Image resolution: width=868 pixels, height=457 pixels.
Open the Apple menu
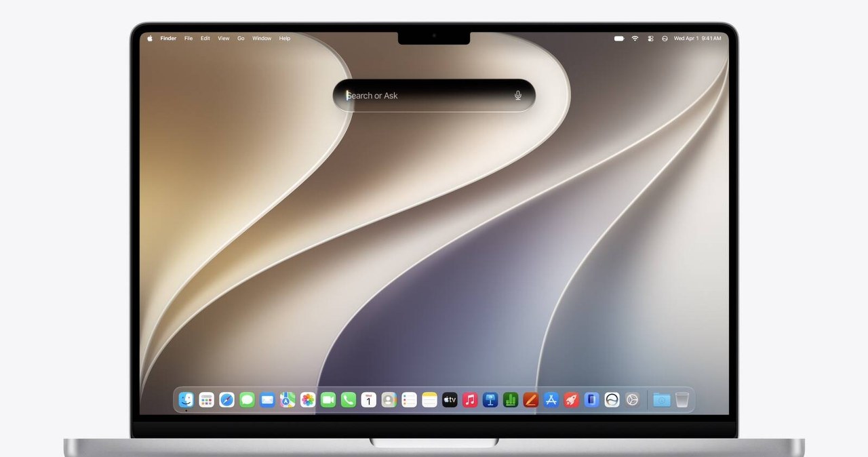coord(150,39)
